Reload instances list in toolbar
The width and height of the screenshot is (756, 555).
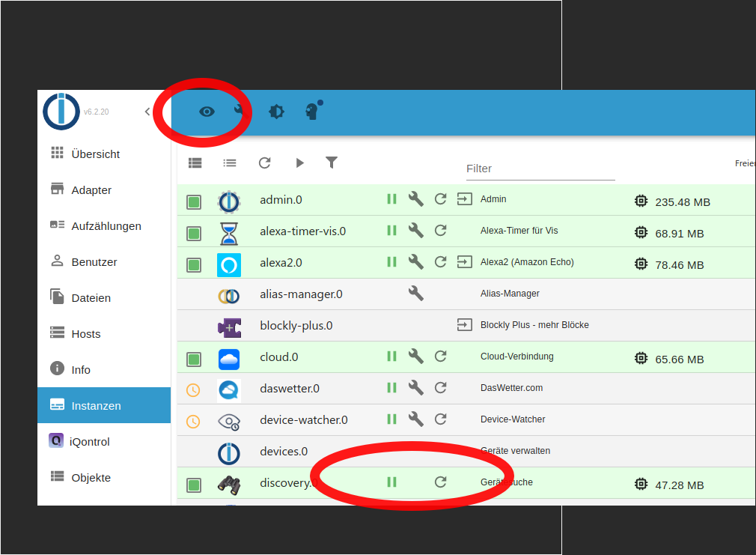pos(265,163)
